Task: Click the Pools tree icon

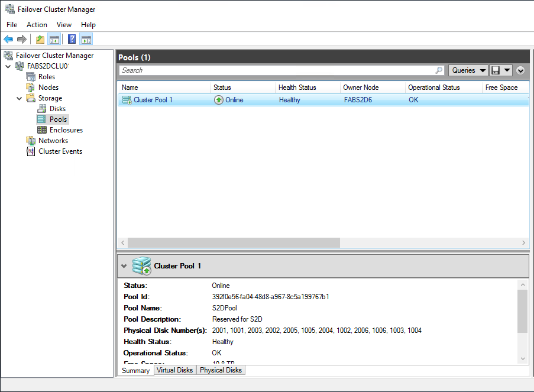Action: pos(41,119)
